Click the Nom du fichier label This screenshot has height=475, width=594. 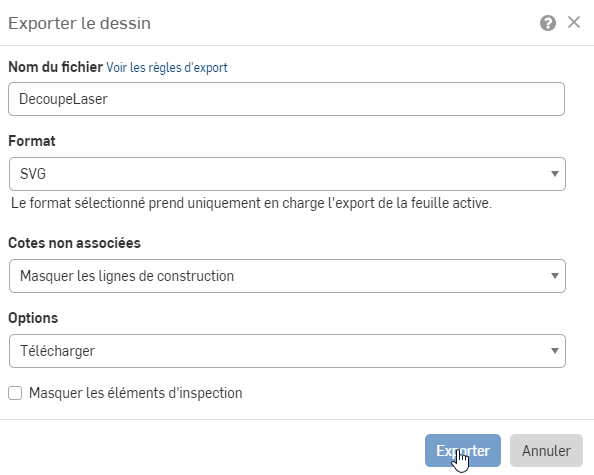(x=55, y=67)
